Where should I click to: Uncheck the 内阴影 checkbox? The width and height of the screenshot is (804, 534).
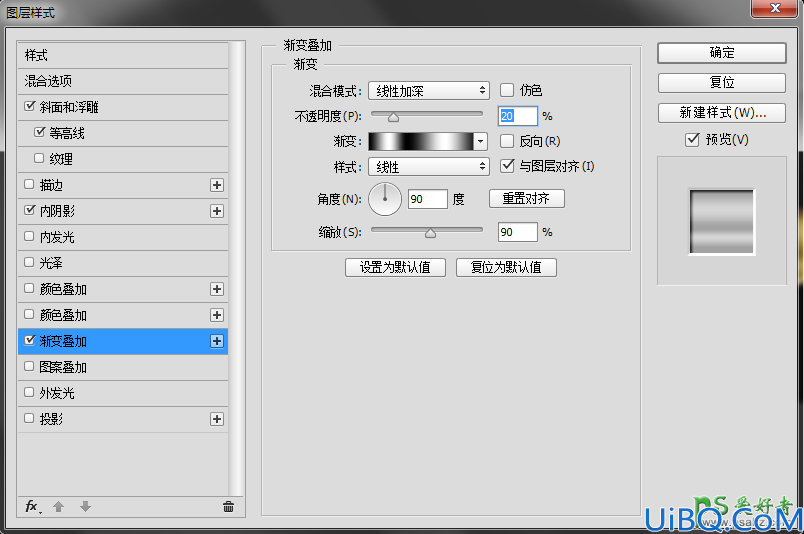pyautogui.click(x=29, y=210)
